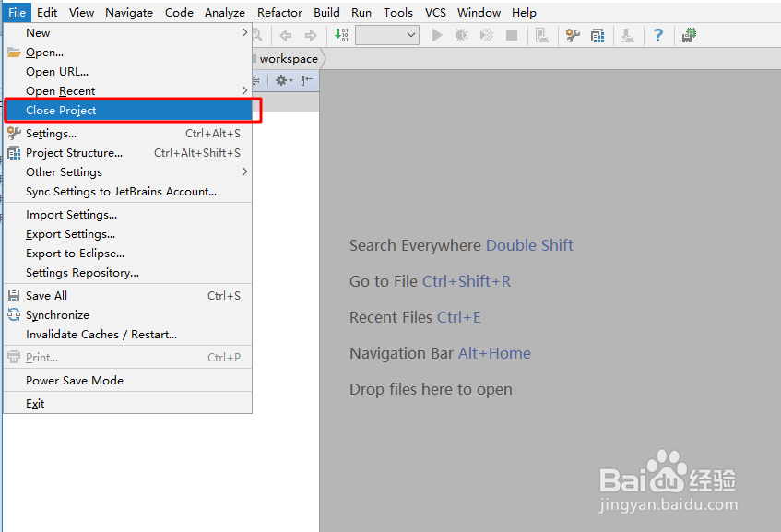This screenshot has height=532, width=781.
Task: Click the printer icon beside Print...
Action: tap(14, 357)
